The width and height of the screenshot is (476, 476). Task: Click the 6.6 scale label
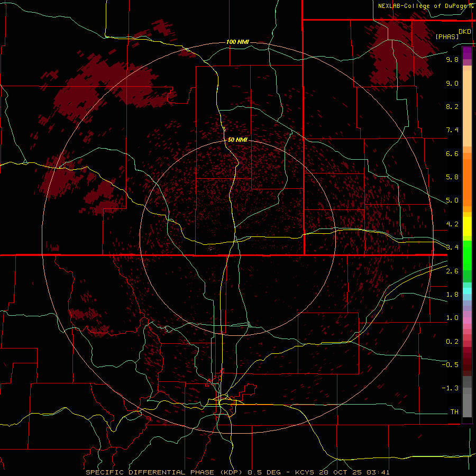452,153
